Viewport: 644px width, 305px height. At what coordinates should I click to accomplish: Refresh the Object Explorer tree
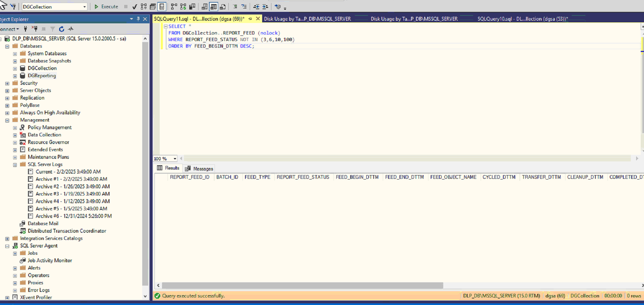(x=61, y=29)
